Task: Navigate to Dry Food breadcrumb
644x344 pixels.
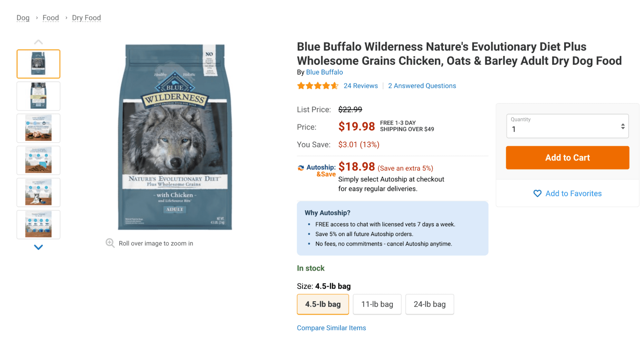Action: pyautogui.click(x=86, y=18)
